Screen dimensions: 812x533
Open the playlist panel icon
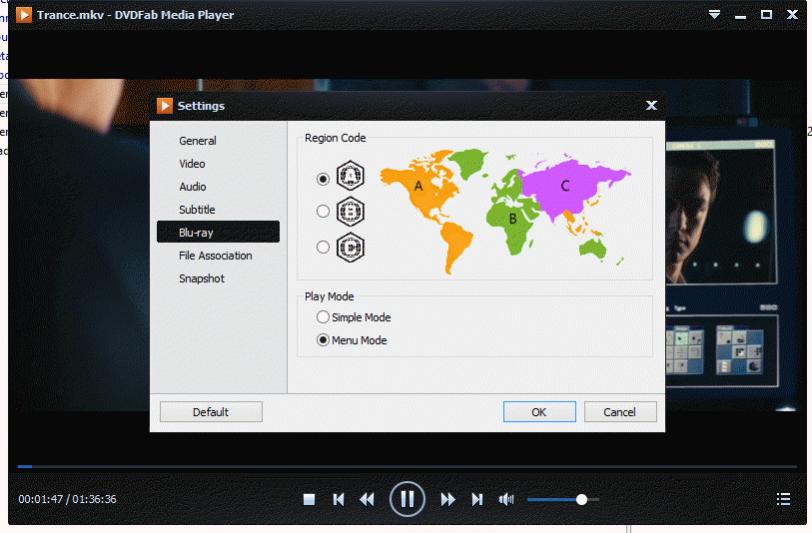click(x=783, y=499)
